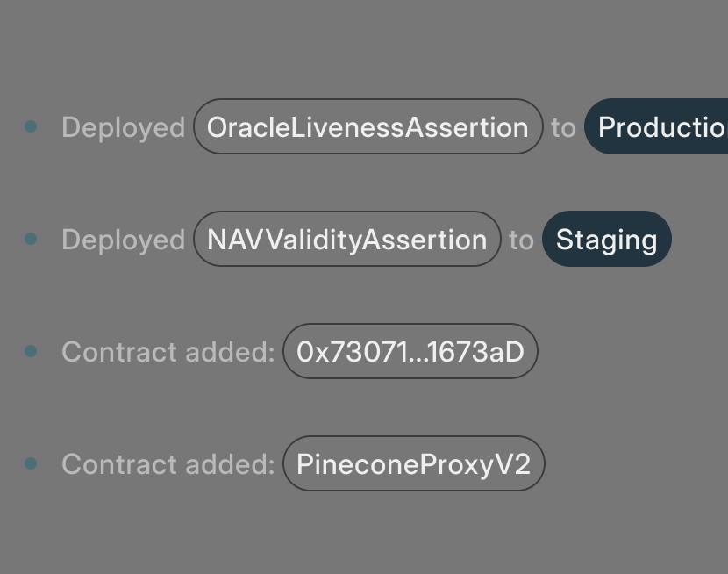Select the truncated hex address pill
The image size is (728, 574).
(410, 352)
